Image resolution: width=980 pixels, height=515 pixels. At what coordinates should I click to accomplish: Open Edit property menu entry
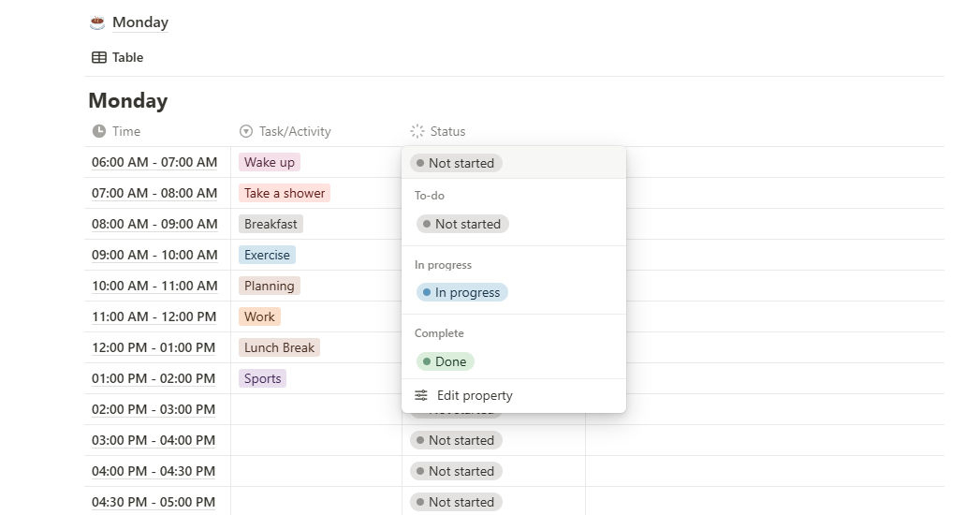click(x=475, y=395)
